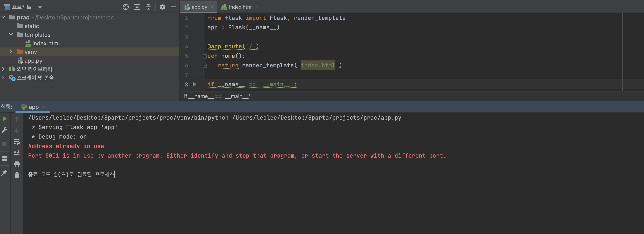Click fold end marker at line 6
Image resolution: width=644 pixels, height=234 pixels.
(x=205, y=65)
